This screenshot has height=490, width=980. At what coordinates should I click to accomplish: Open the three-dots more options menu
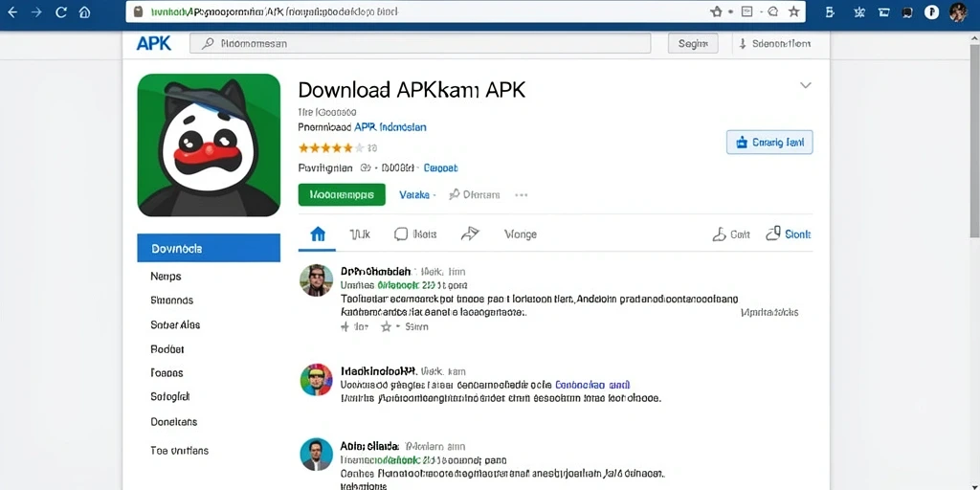coord(522,195)
